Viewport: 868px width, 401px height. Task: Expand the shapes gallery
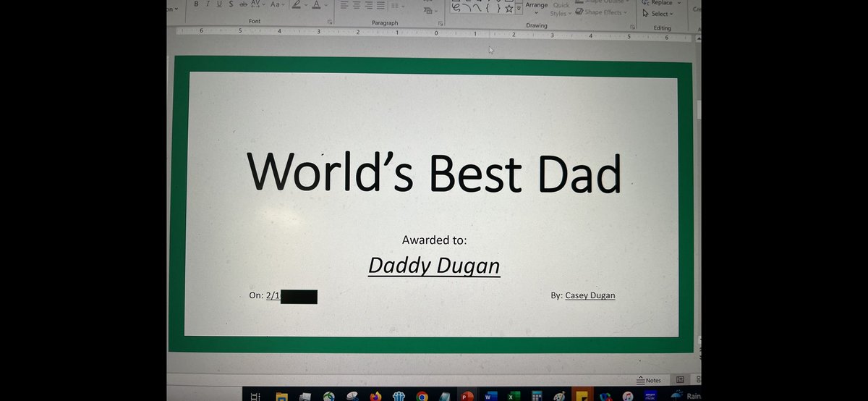519,9
